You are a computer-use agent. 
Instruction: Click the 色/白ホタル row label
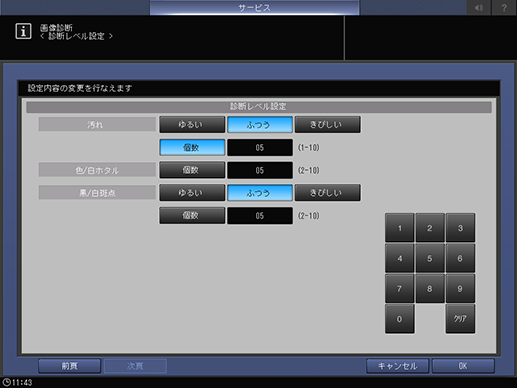(97, 170)
